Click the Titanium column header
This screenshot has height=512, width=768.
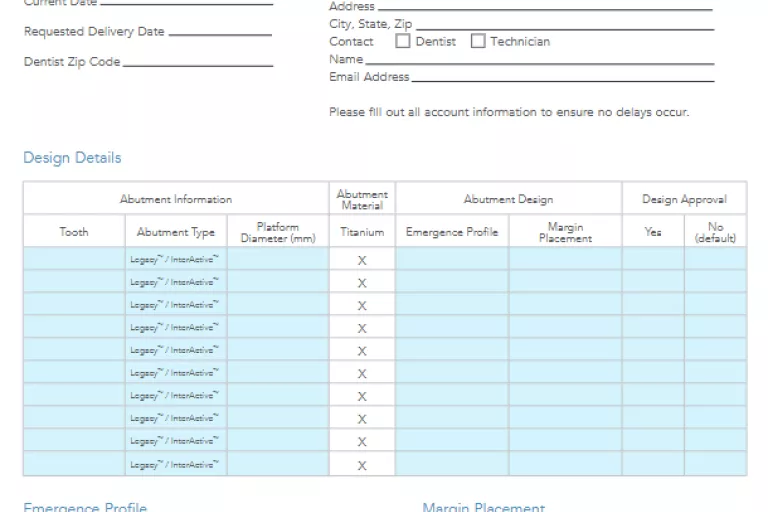click(362, 231)
